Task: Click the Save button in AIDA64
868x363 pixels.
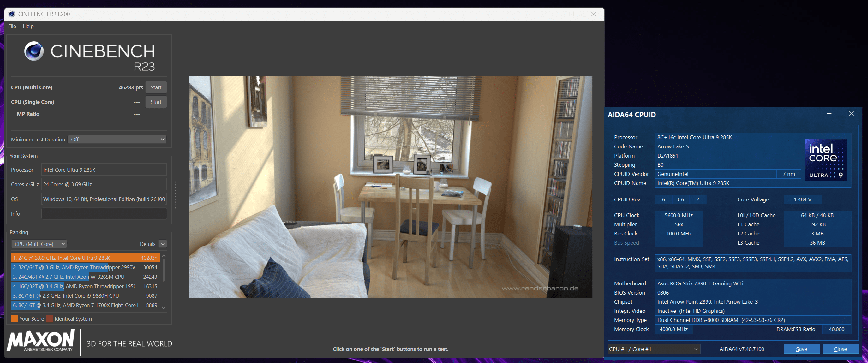Action: (801, 349)
